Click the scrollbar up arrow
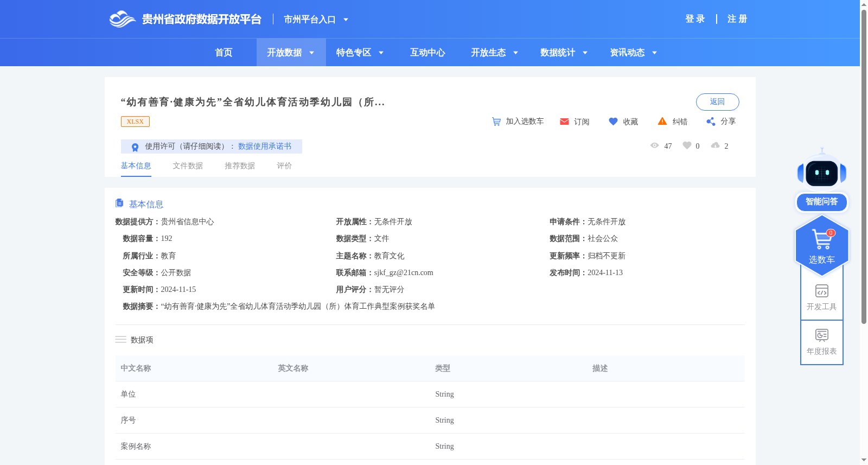Screen dimensions: 868x465 click(864, 4)
